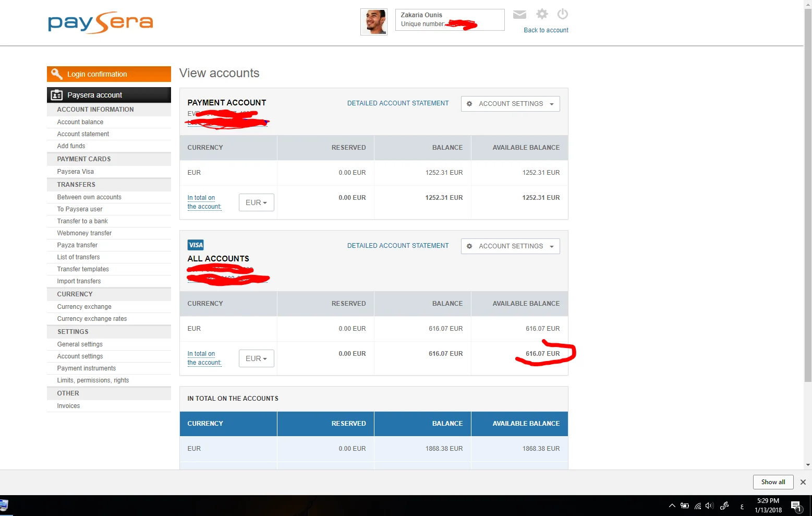The height and width of the screenshot is (516, 812).
Task: Open Payment Account's Detailed Account Statement
Action: point(397,103)
